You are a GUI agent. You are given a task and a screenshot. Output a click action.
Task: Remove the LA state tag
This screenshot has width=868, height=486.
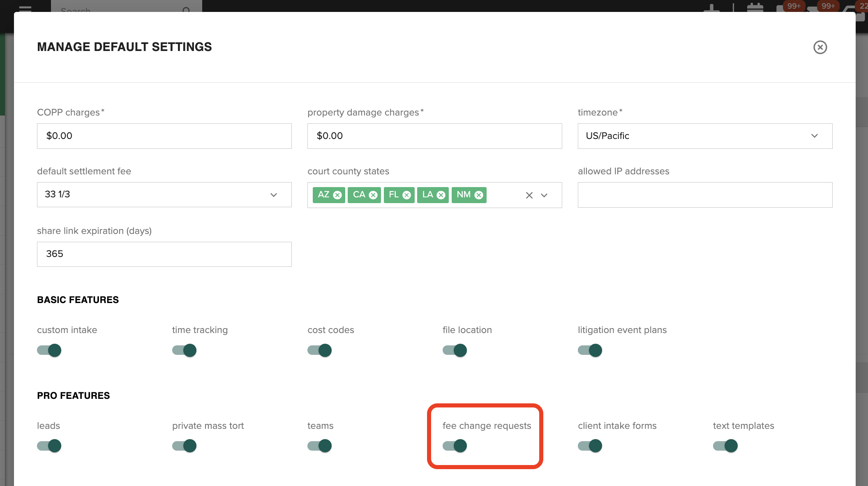(x=441, y=195)
